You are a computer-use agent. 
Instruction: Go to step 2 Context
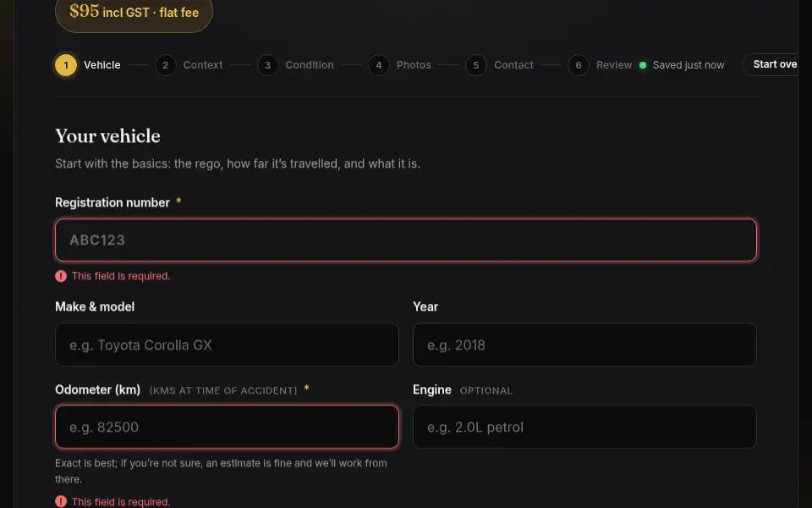[x=189, y=65]
